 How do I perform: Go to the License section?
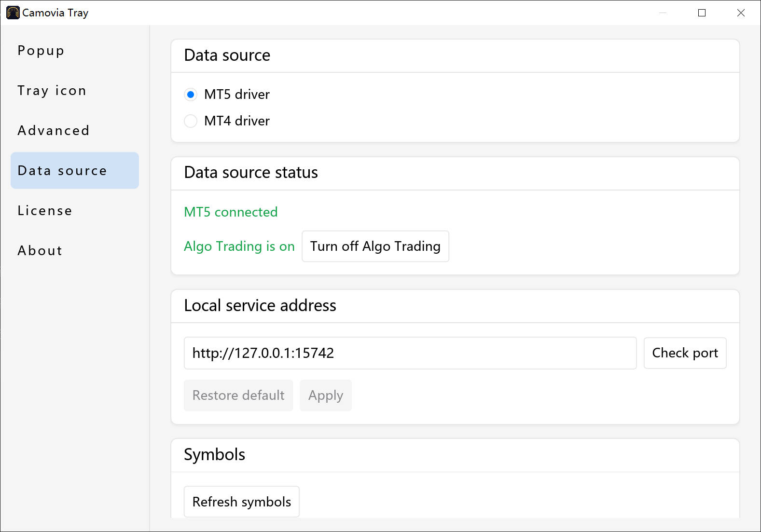75,211
